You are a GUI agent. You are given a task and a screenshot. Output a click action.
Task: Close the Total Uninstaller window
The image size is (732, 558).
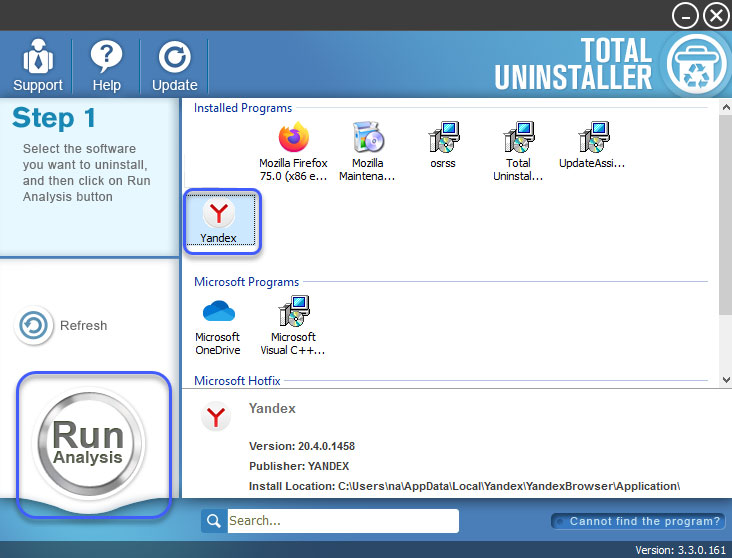(x=717, y=16)
